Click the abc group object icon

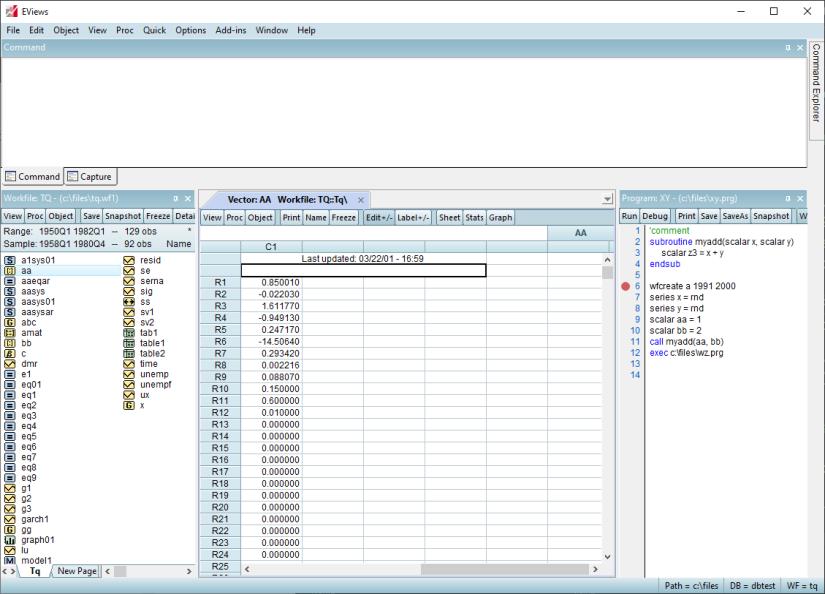click(x=9, y=323)
